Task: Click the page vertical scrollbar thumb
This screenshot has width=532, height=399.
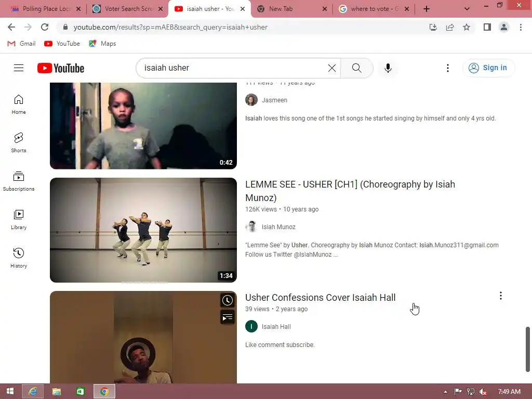Action: click(x=528, y=349)
